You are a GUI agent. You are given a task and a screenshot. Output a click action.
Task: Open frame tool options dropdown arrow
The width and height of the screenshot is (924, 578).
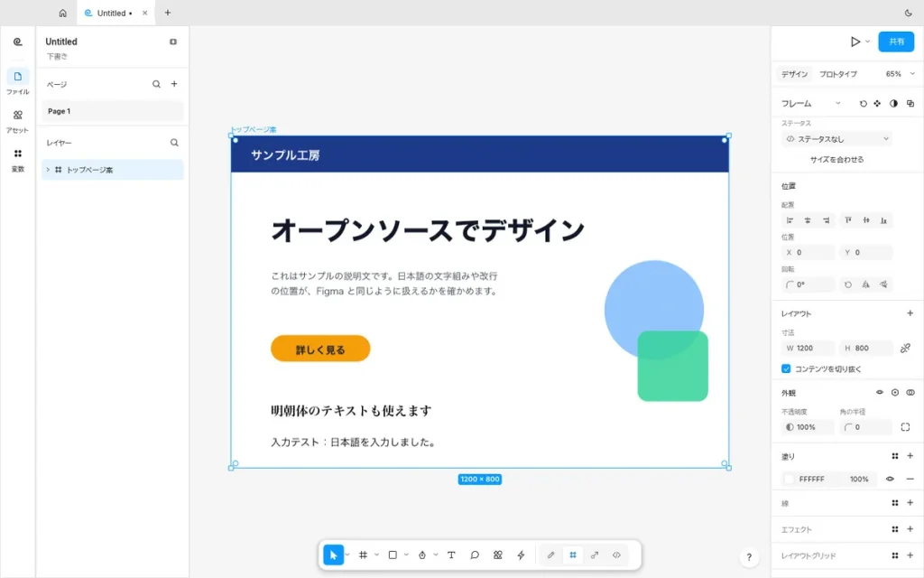(376, 555)
